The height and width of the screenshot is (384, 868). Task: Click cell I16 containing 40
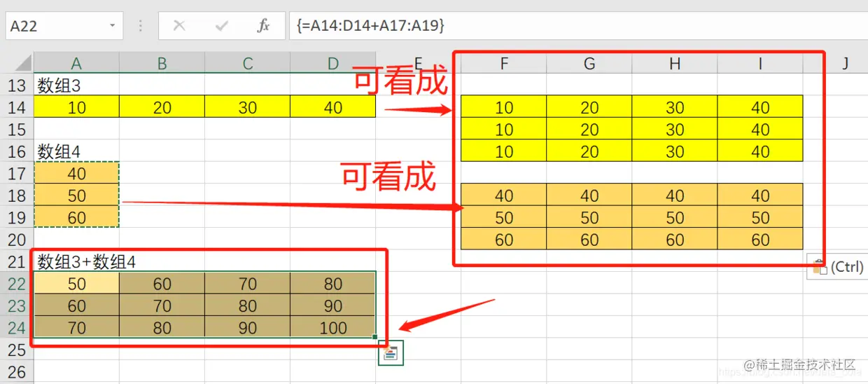pyautogui.click(x=760, y=151)
